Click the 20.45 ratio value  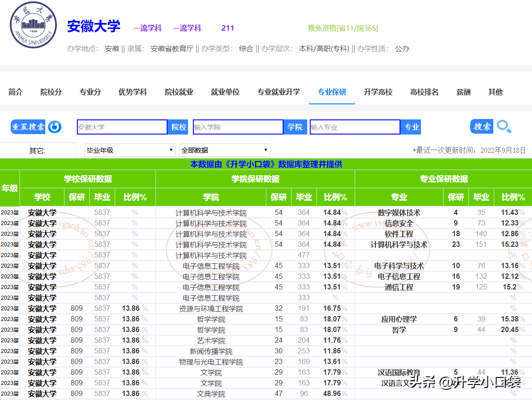pos(510,329)
